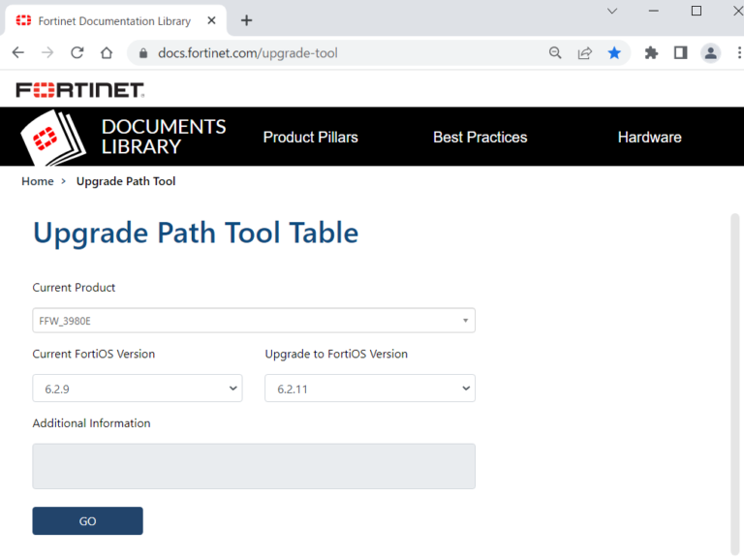This screenshot has height=560, width=744.
Task: Click the Fortinet logo in page header
Action: (x=80, y=90)
